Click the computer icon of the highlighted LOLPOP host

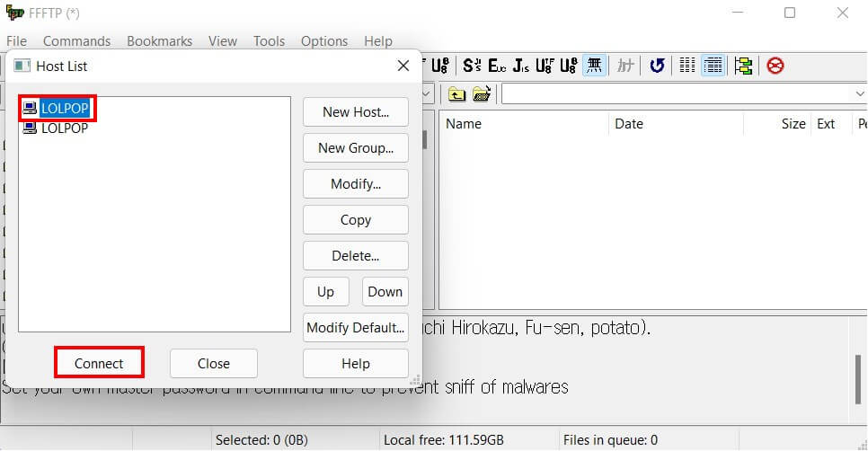[30, 108]
